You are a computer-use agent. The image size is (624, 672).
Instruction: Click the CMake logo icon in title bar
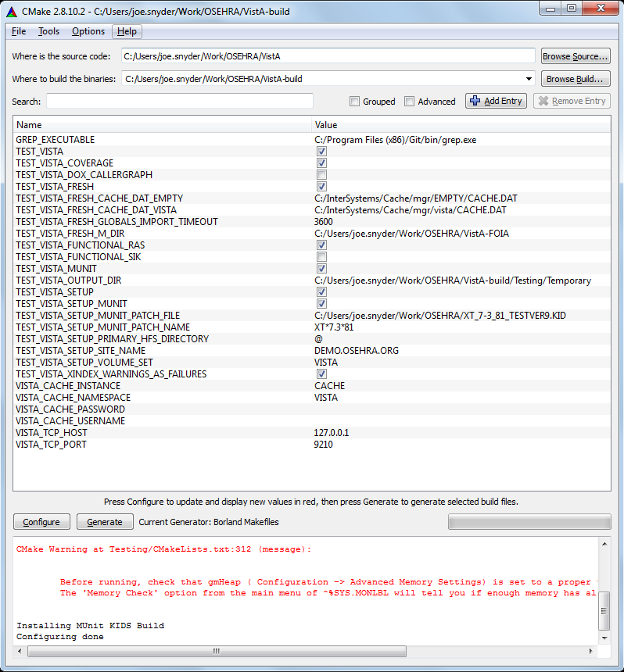pos(10,9)
